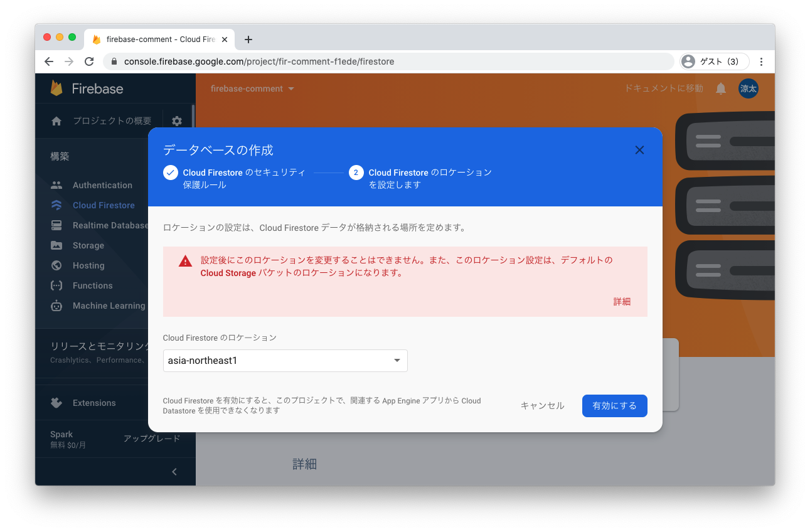The image size is (810, 532).
Task: Click the macOS red close window button
Action: point(47,37)
